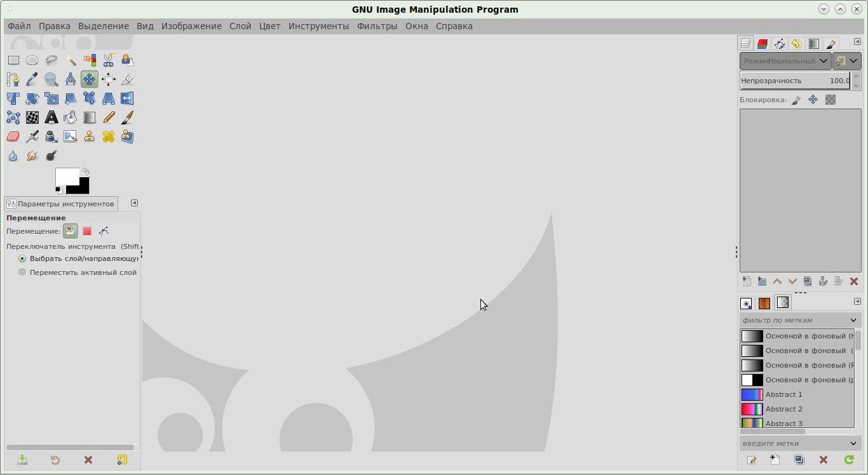Select the Foreground Select tool
Screen dimensions: 868x475
[x=128, y=60]
